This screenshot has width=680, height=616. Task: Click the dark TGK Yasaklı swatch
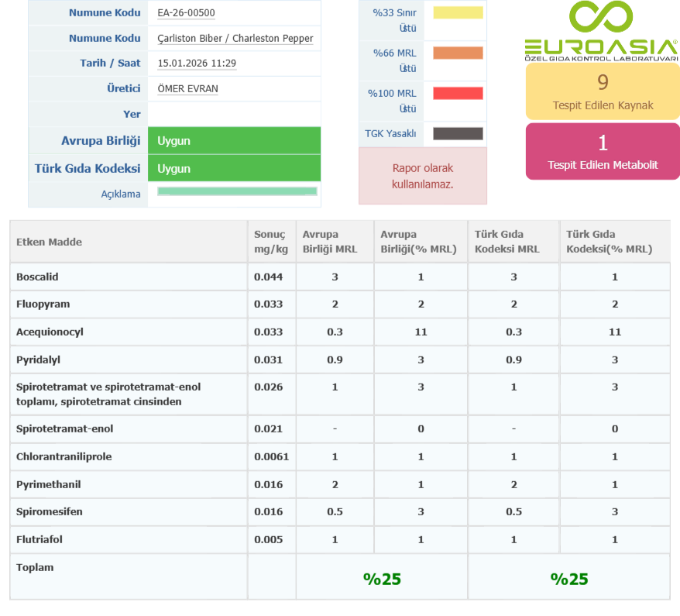tap(458, 133)
